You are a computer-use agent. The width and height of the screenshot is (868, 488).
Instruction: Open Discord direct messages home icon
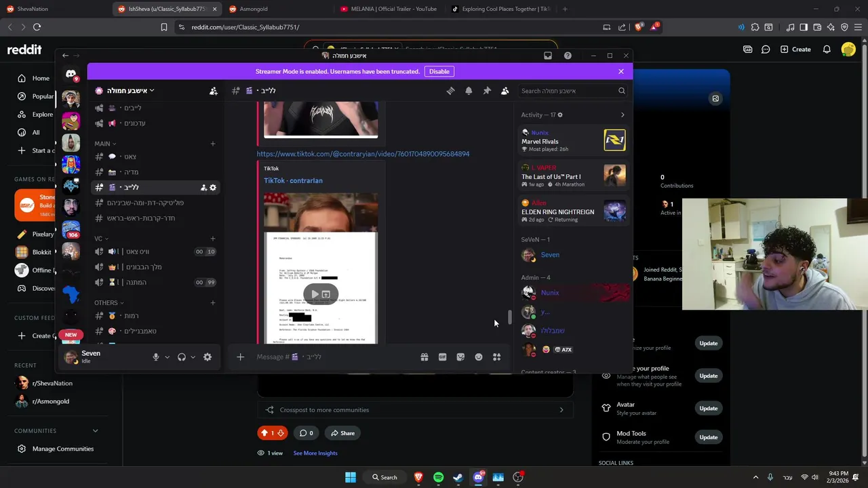coord(71,74)
